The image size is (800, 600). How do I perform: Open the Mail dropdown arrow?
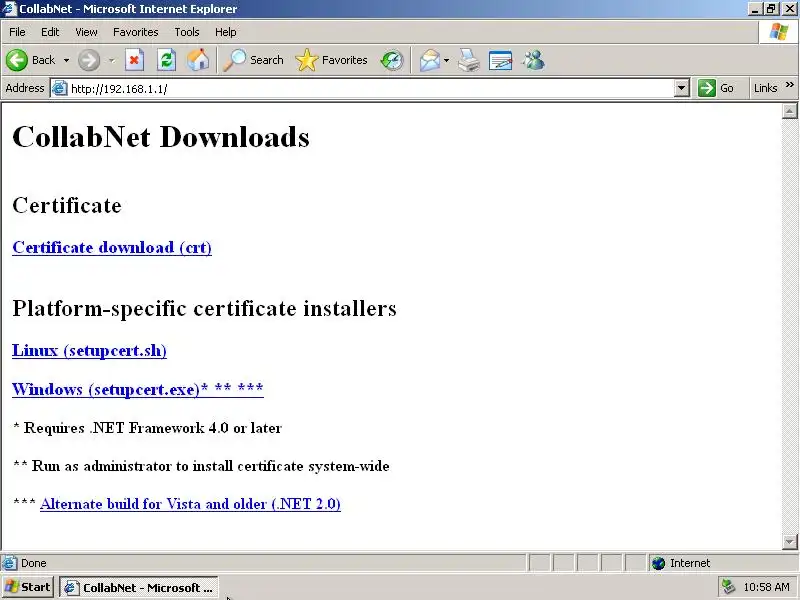[x=446, y=60]
